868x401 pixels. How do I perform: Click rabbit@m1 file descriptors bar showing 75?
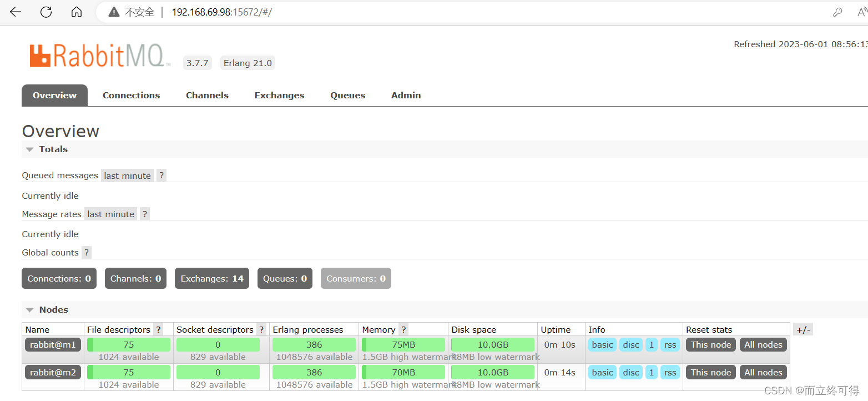coord(129,344)
